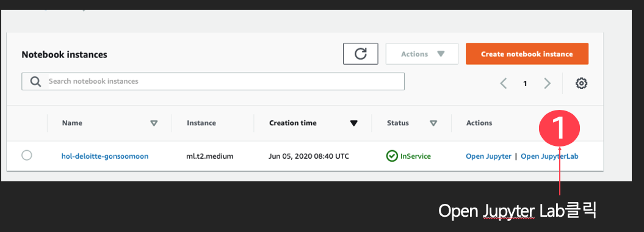Screen dimensions: 644x232
Task: Sort by Status column arrow
Action: click(433, 123)
